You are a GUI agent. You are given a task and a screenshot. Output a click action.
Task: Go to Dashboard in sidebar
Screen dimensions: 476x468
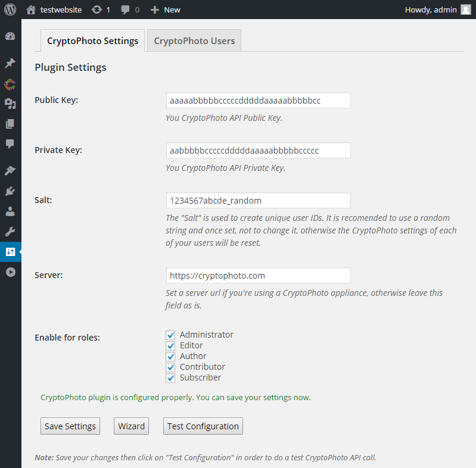10,36
